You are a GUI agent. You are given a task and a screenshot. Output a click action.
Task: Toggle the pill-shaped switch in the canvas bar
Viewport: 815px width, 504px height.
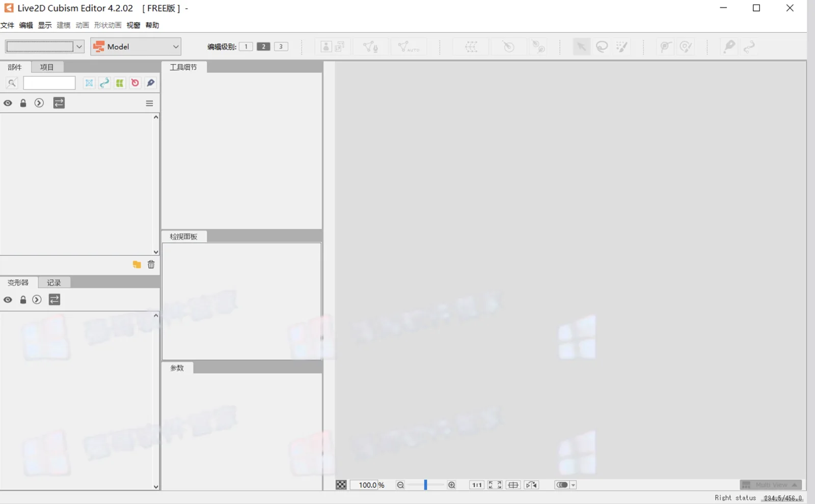point(562,485)
